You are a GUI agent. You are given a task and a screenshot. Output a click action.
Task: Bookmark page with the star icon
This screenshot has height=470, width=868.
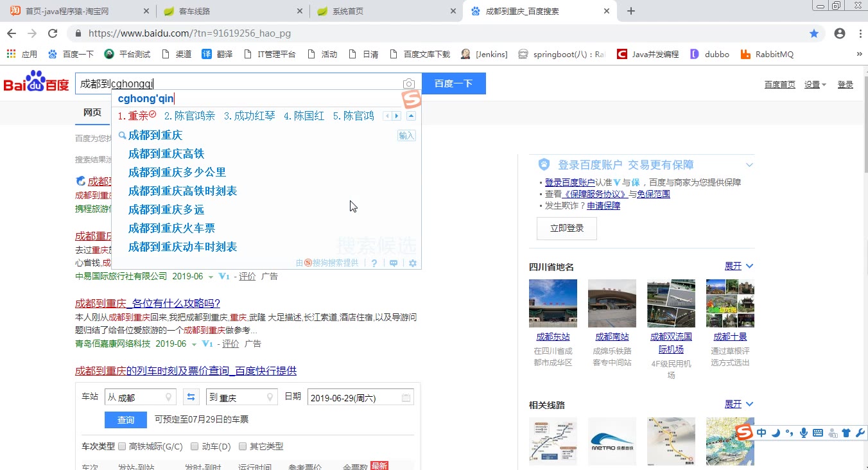coord(814,33)
